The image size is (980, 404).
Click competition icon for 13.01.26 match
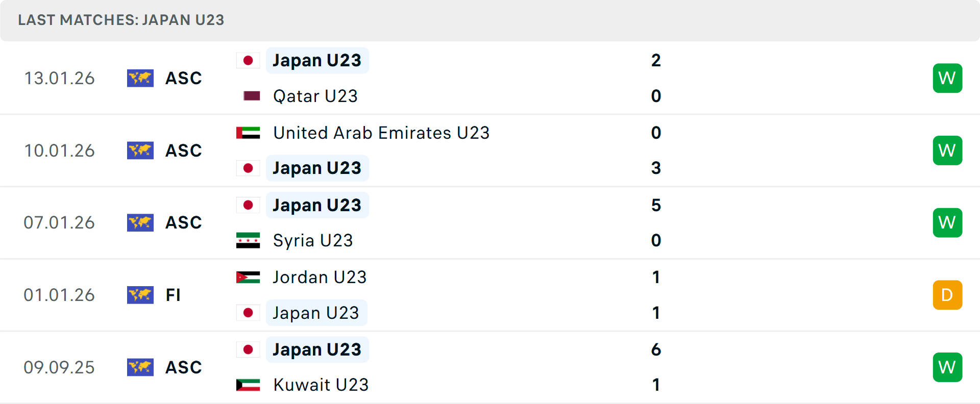[140, 78]
